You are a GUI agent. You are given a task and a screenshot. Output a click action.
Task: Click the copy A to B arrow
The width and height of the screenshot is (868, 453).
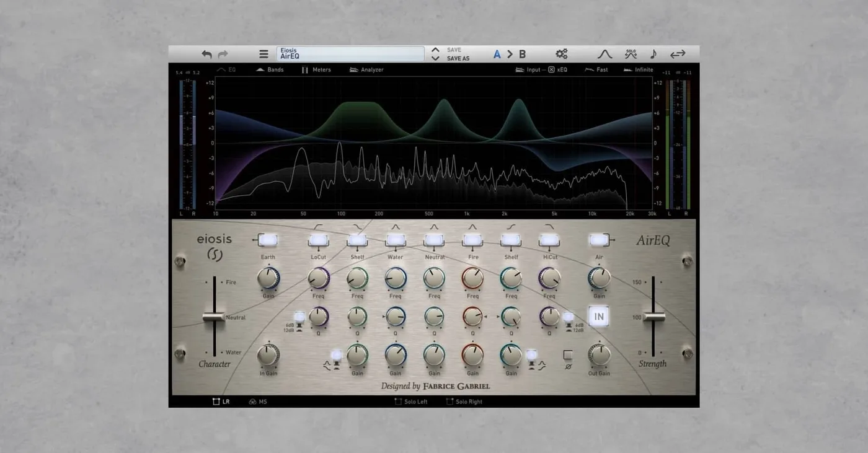[x=510, y=55]
